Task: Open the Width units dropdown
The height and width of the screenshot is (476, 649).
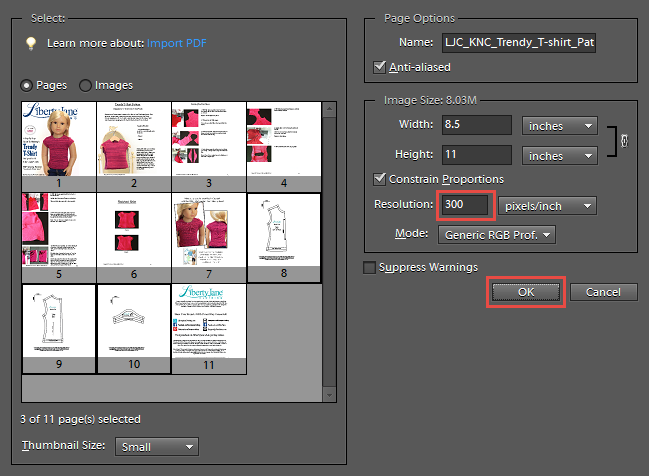Action: coord(559,126)
